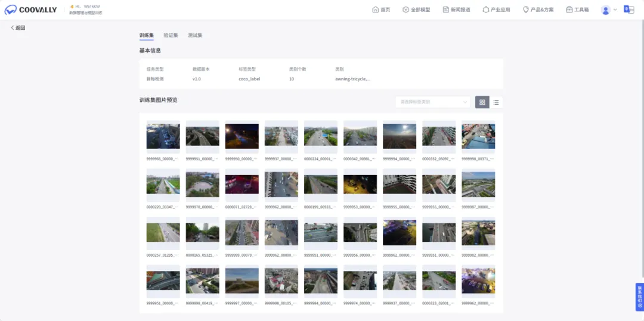Open thumbnail of image 0000224_00001
The width and height of the screenshot is (644, 321).
(x=321, y=136)
